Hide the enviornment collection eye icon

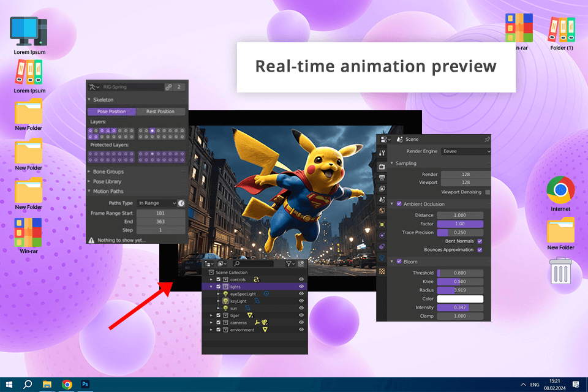pos(301,330)
